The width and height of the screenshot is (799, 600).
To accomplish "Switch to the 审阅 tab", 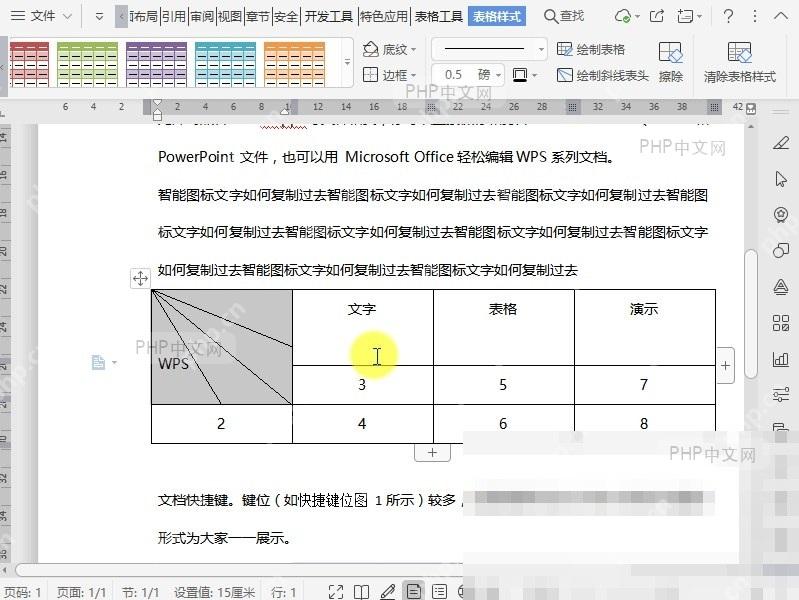I will pos(202,17).
